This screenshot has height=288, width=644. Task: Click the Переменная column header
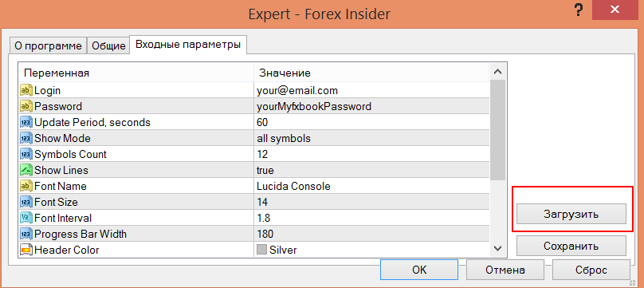[x=136, y=73]
